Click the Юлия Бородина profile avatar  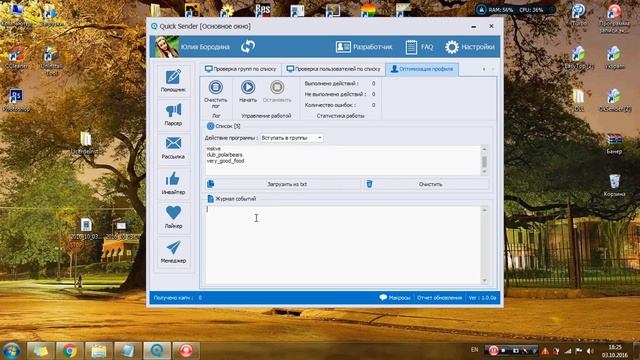167,47
